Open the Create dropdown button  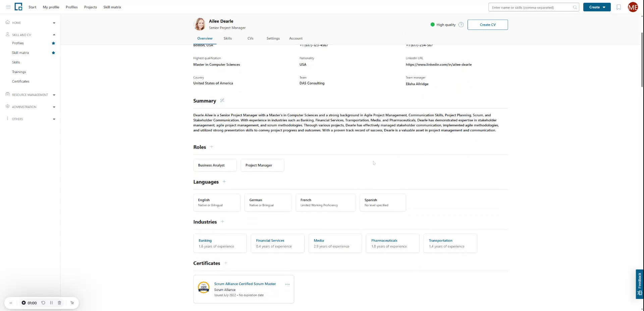coord(597,7)
